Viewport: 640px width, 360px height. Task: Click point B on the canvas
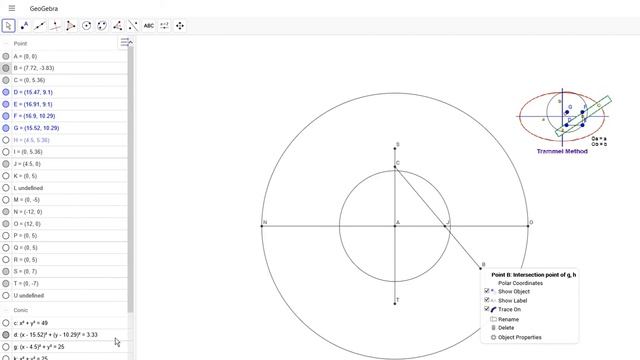tap(480, 268)
